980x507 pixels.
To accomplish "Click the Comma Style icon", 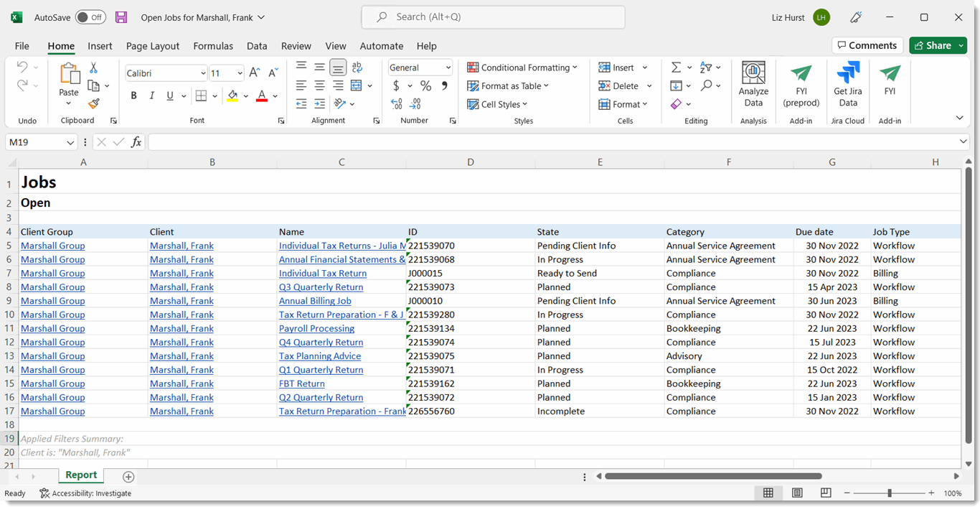I will click(x=444, y=85).
